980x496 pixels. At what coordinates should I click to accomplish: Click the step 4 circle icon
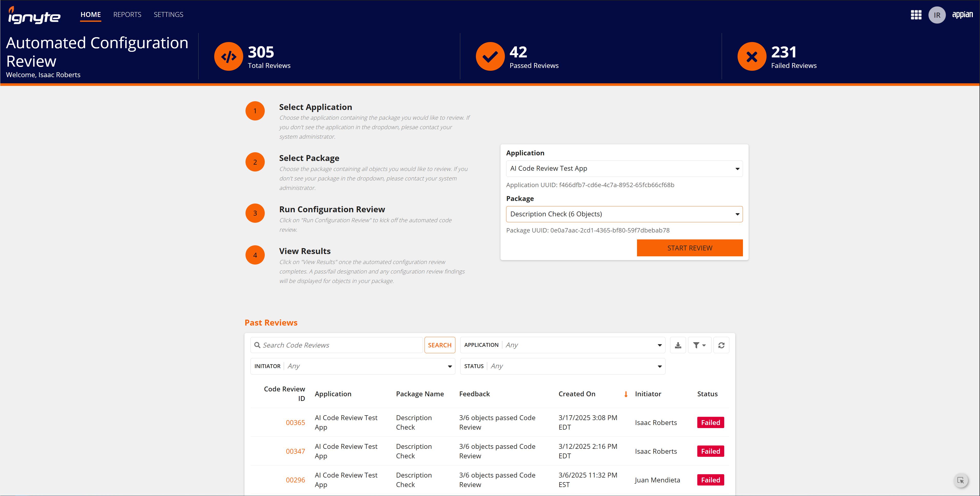click(255, 255)
